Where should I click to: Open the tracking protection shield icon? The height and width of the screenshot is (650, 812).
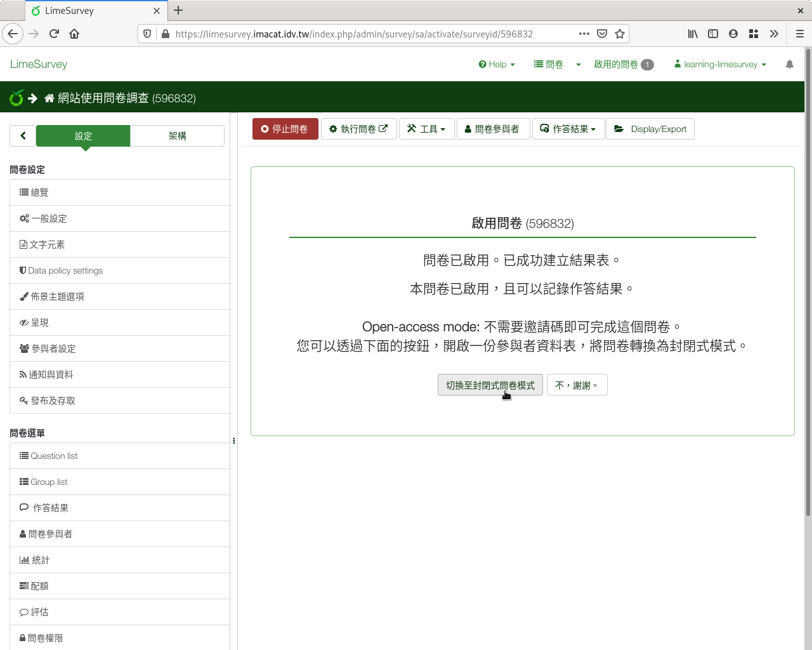click(147, 34)
